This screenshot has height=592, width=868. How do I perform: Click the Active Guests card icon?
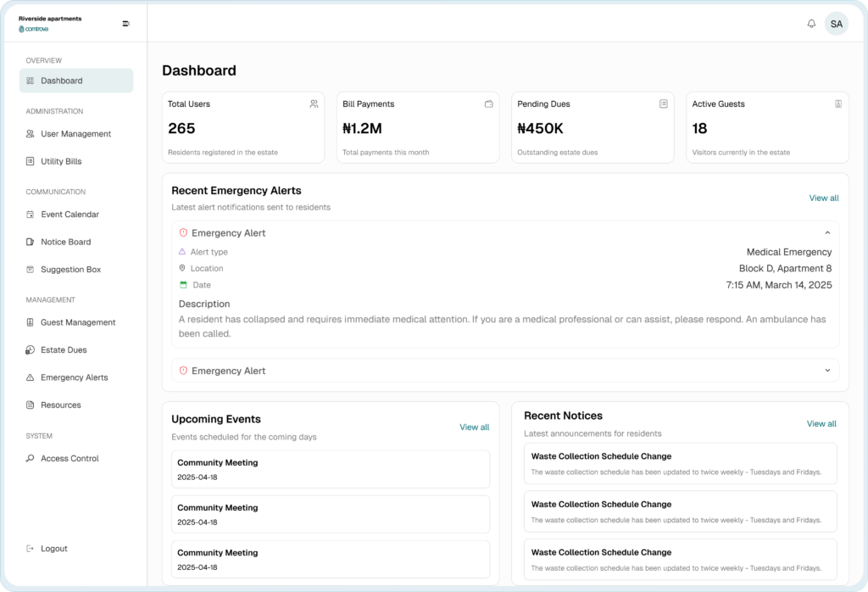(838, 104)
